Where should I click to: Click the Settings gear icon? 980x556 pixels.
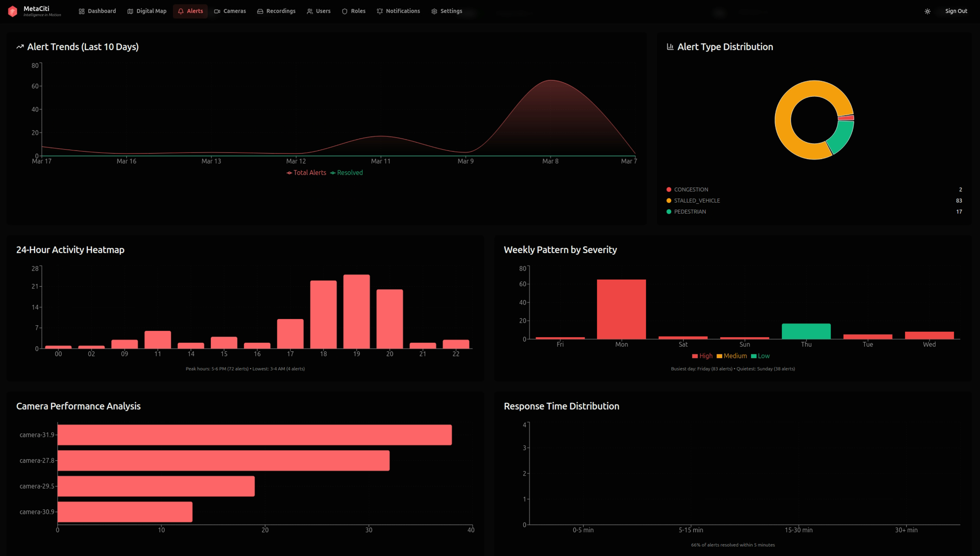434,11
